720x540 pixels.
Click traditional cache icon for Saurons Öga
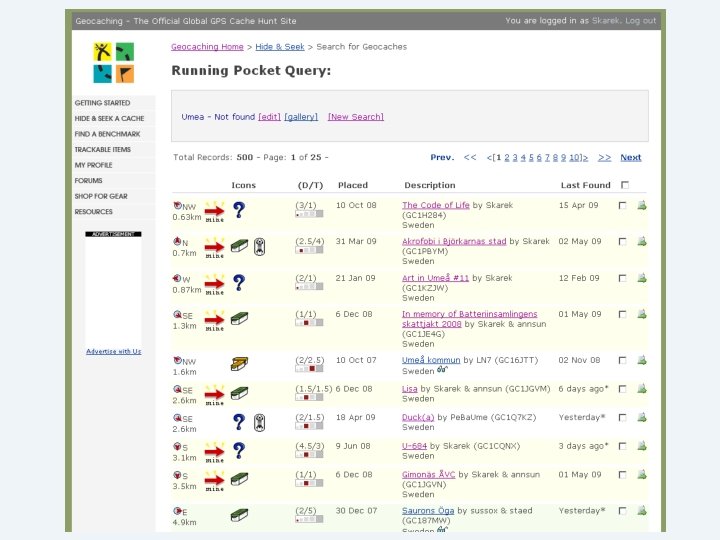click(x=239, y=515)
